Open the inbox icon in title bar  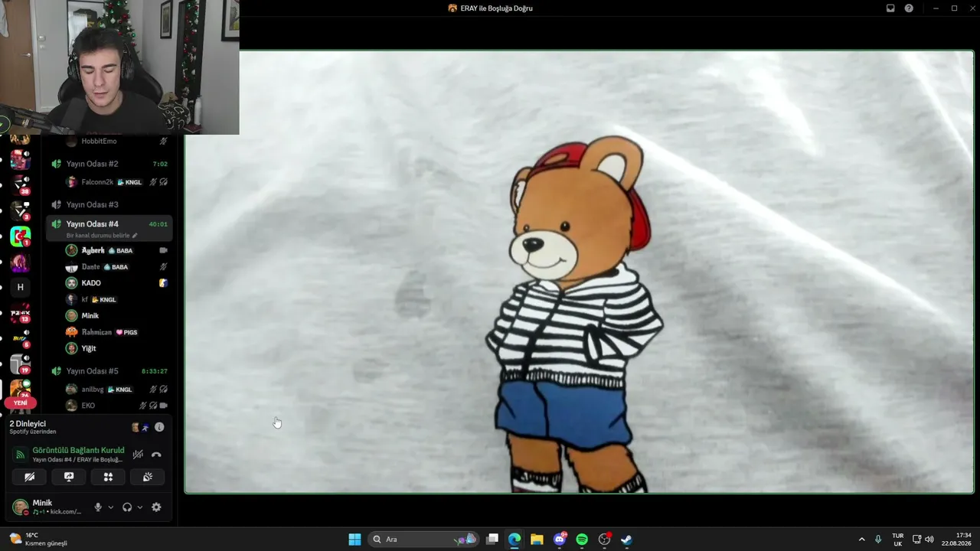(x=890, y=8)
